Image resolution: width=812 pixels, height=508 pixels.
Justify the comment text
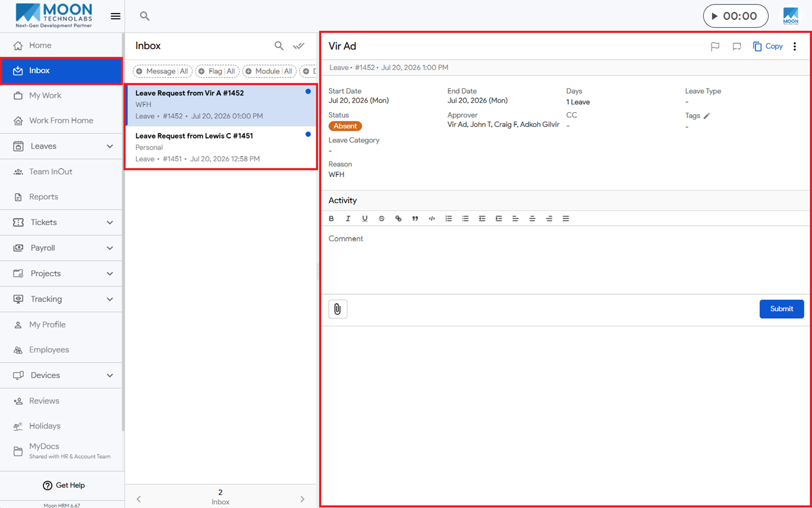click(x=566, y=218)
